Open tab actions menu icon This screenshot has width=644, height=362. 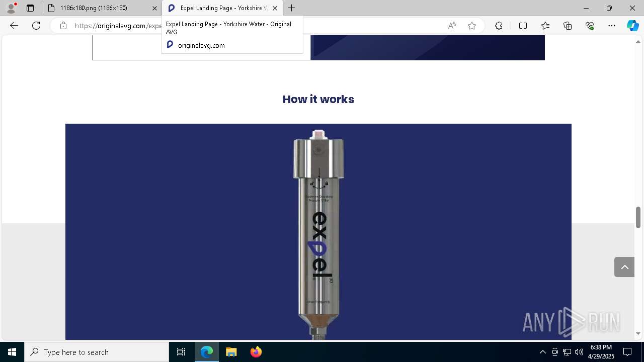(x=30, y=8)
